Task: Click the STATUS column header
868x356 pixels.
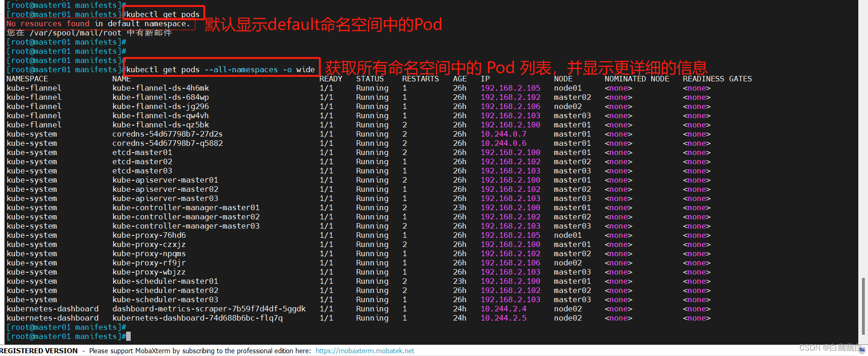Action: 370,79
